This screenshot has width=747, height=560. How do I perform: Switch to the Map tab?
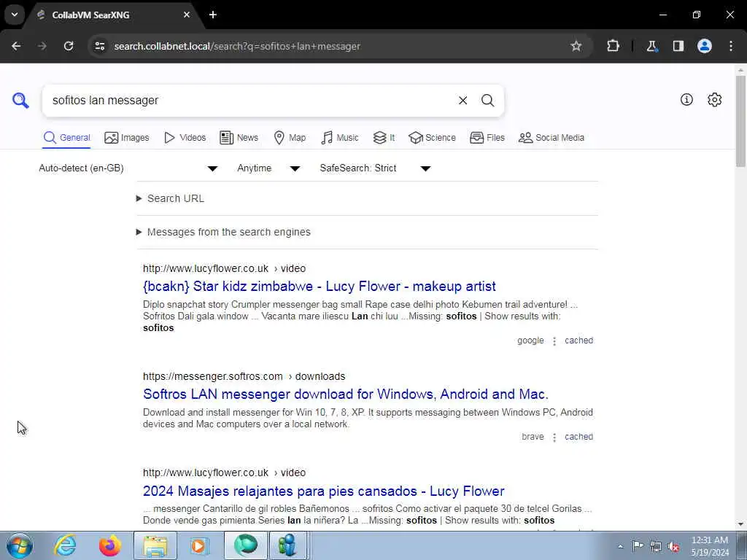point(290,138)
